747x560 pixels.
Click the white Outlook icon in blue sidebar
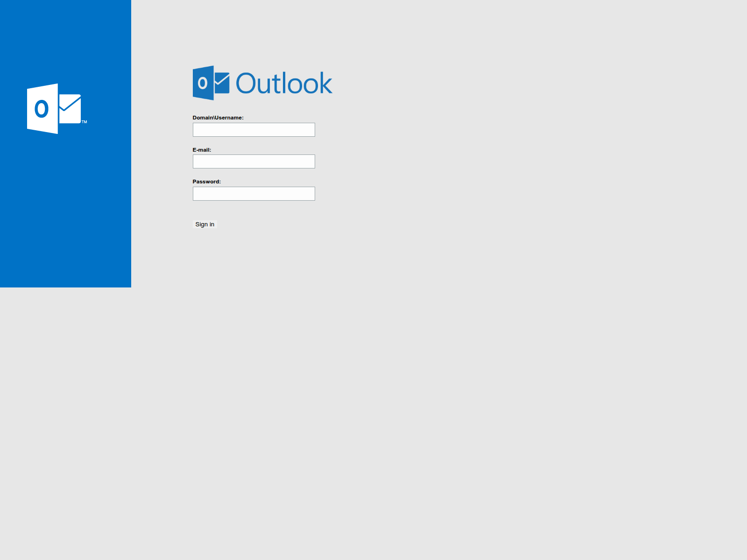57,109
